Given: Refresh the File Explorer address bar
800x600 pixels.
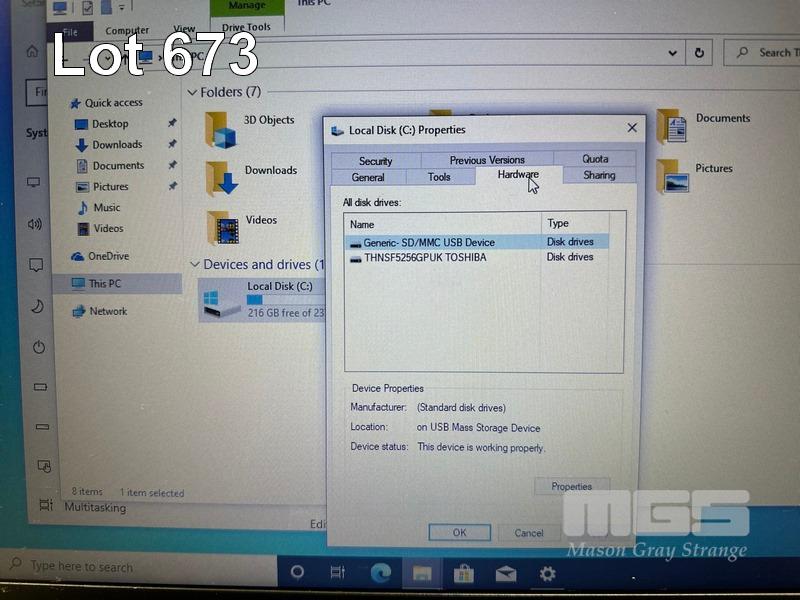Looking at the screenshot, I should coord(700,53).
